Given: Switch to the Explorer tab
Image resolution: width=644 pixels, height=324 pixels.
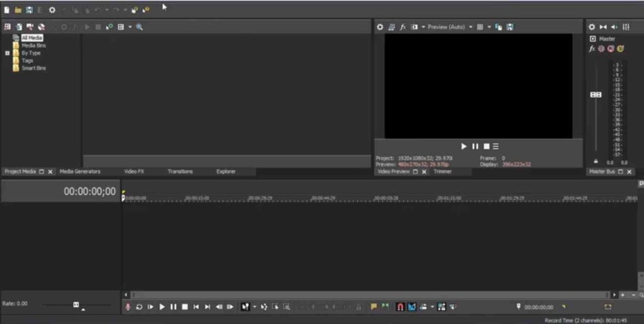Looking at the screenshot, I should (226, 172).
